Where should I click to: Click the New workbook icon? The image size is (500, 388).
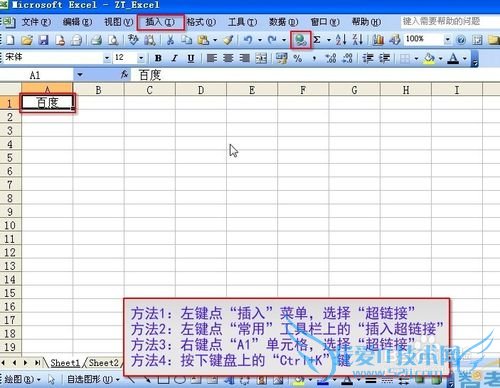coord(10,40)
